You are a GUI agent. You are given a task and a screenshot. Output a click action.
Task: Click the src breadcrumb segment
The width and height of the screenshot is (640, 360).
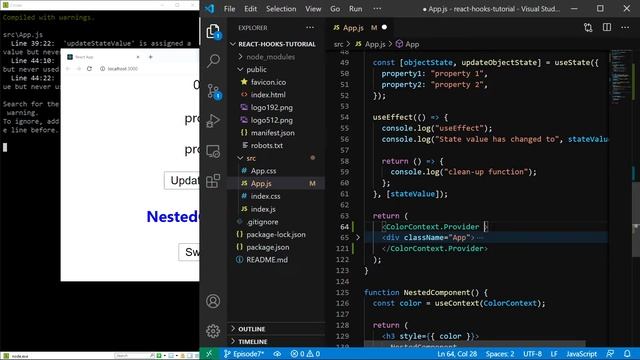tap(338, 44)
